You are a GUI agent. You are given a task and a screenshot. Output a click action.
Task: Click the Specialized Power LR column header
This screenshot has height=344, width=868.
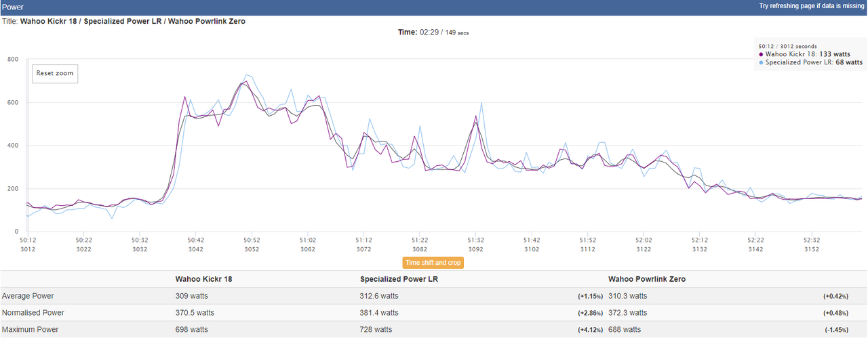(399, 279)
